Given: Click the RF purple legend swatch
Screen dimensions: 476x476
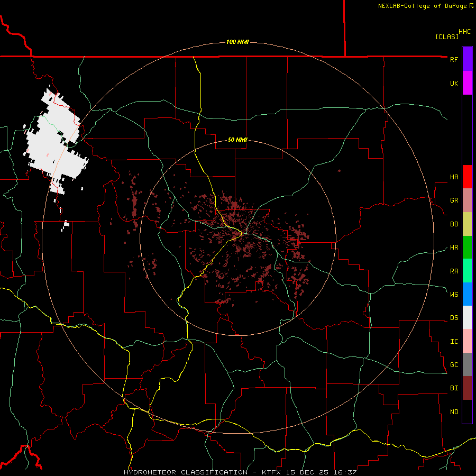Looking at the screenshot, I should (467, 59).
